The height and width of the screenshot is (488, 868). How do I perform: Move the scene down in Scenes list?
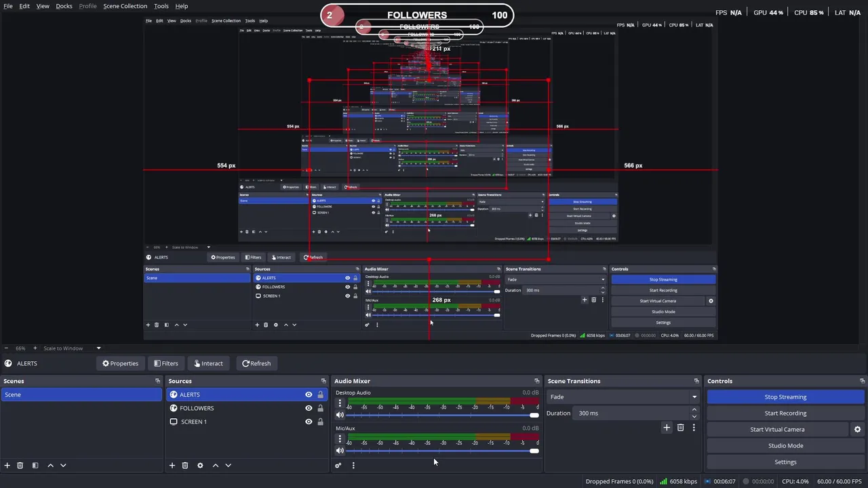[63, 466]
